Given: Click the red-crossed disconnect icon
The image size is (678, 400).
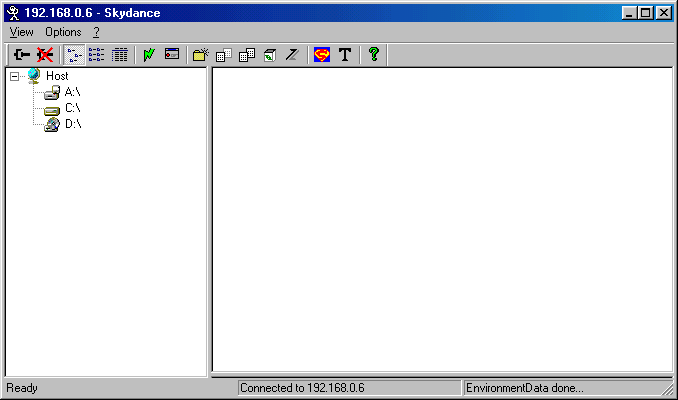Looking at the screenshot, I should tap(45, 55).
